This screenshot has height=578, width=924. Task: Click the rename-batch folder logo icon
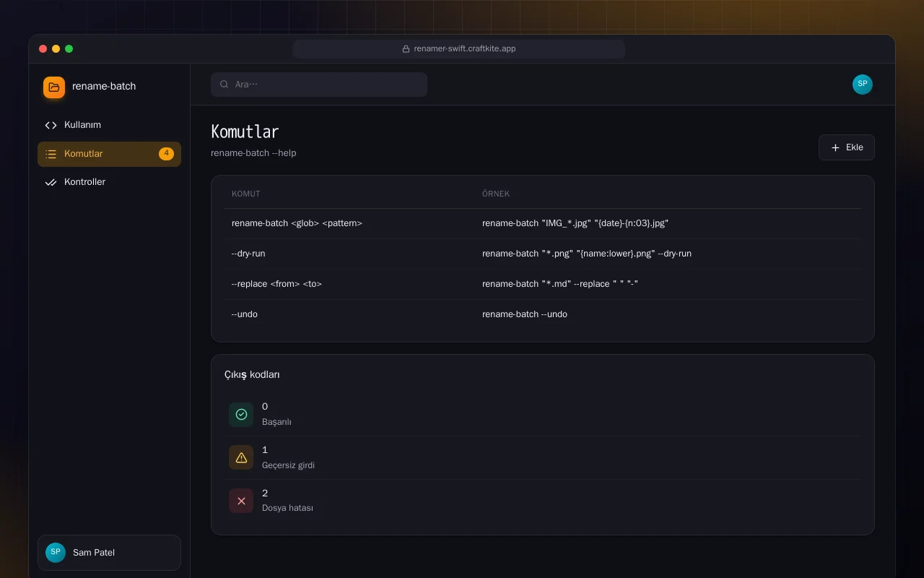click(54, 87)
